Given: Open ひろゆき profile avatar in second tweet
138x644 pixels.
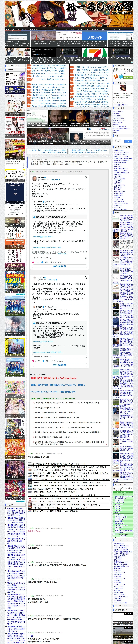Looking at the screenshot, I should point(35,279).
